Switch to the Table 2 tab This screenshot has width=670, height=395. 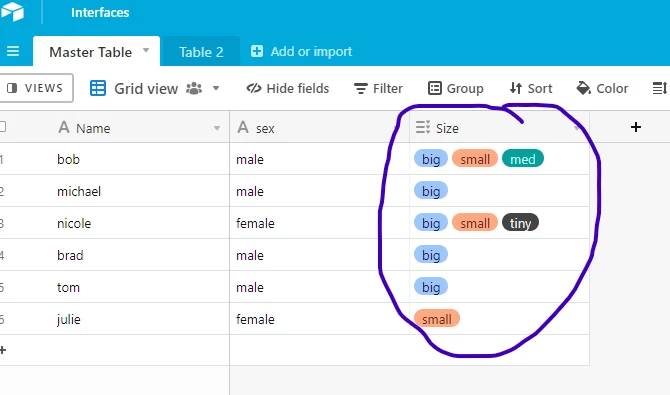201,52
